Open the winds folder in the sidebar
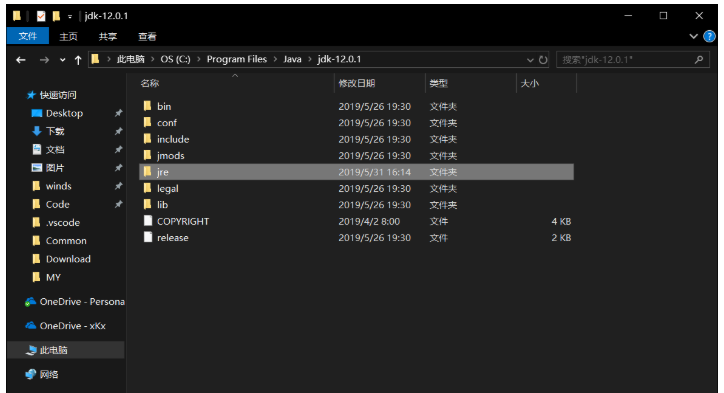Image resolution: width=724 pixels, height=393 pixels. coord(59,186)
